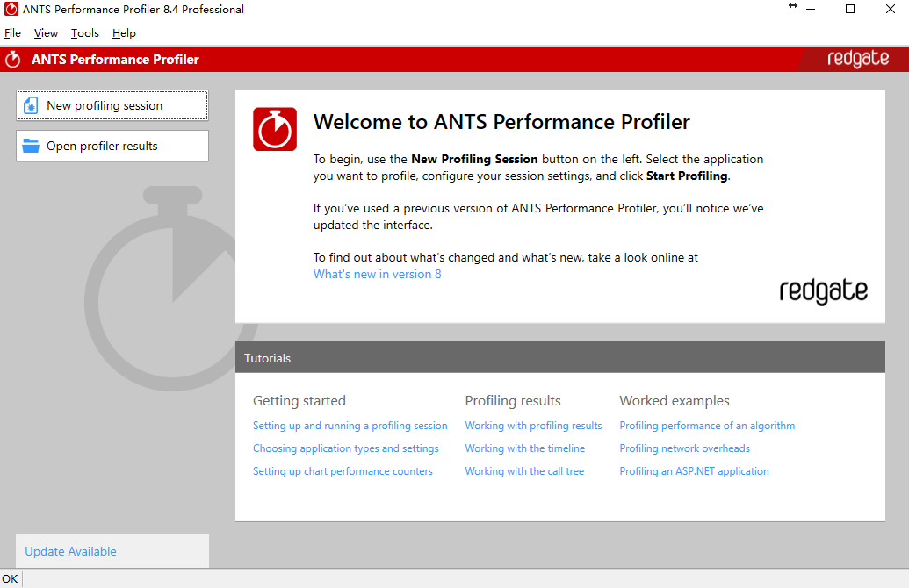This screenshot has height=588, width=909.
Task: Click the Welcome to ANTS Performance Profiler heading
Action: pos(501,122)
